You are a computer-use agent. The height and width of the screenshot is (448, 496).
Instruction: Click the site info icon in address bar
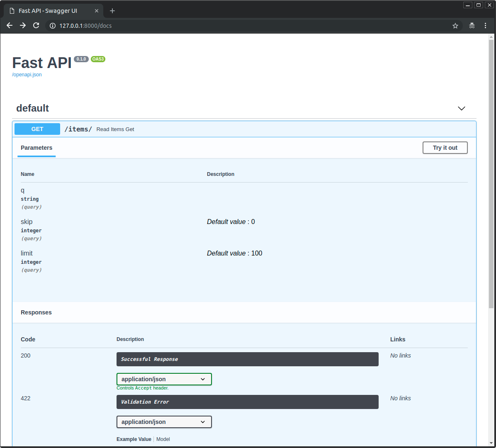(x=53, y=26)
